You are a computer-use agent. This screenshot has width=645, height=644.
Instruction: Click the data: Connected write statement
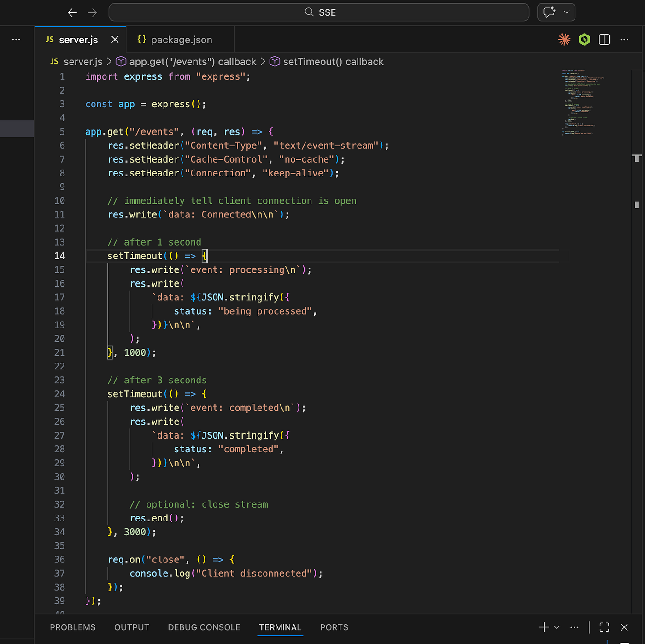pyautogui.click(x=199, y=215)
